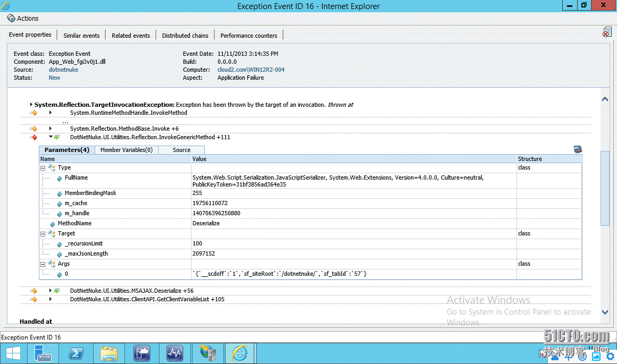Click the document delete icon at top right
The height and width of the screenshot is (364, 617).
[x=607, y=32]
